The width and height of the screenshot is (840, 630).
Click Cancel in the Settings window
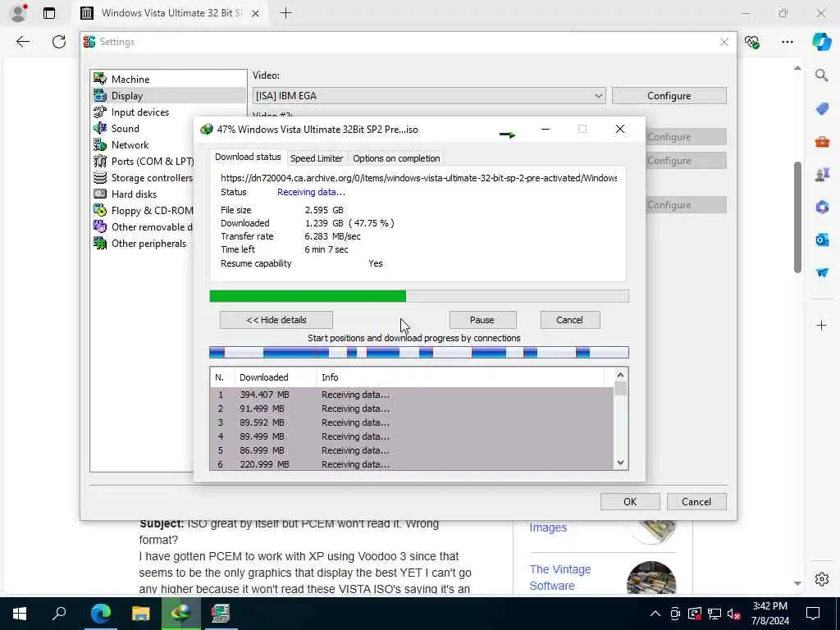696,502
